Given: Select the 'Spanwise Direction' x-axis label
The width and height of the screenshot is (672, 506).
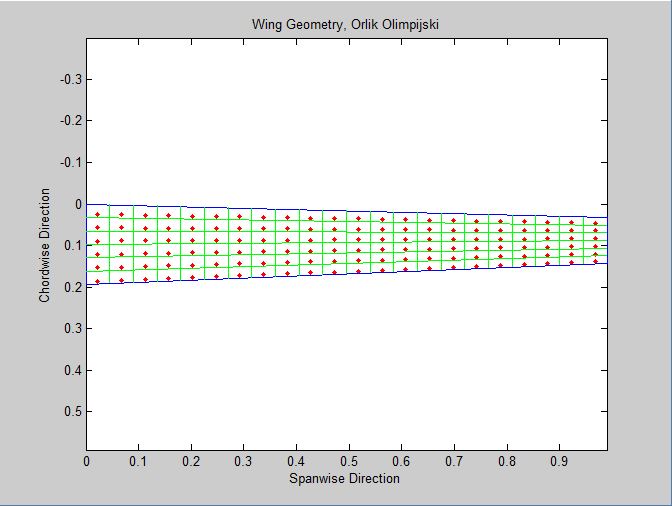Looking at the screenshot, I should click(x=344, y=478).
